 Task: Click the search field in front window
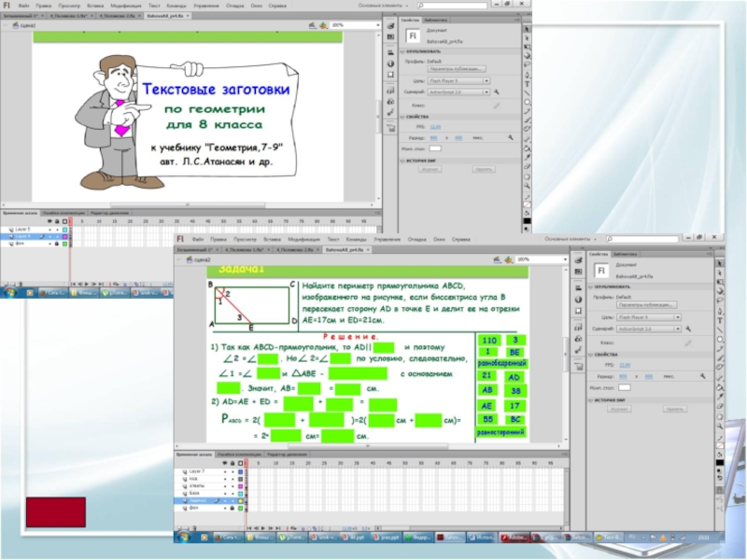(643, 239)
